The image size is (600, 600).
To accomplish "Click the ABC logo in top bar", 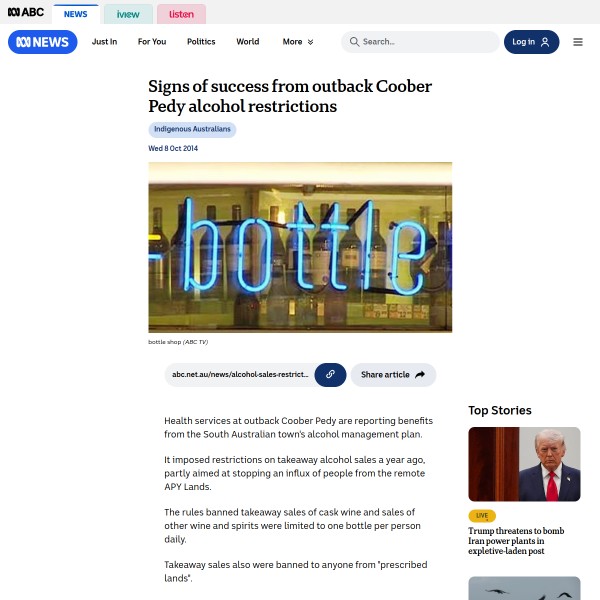I will pos(26,12).
